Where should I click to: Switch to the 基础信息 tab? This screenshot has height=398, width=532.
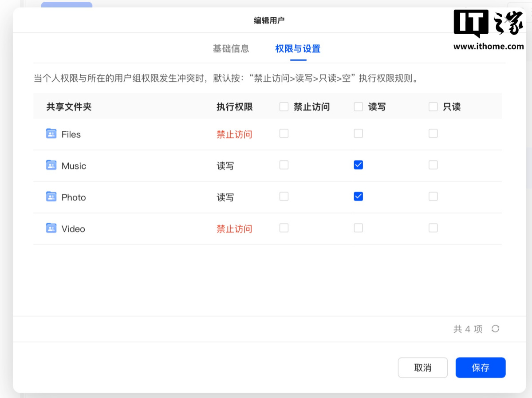tap(231, 49)
